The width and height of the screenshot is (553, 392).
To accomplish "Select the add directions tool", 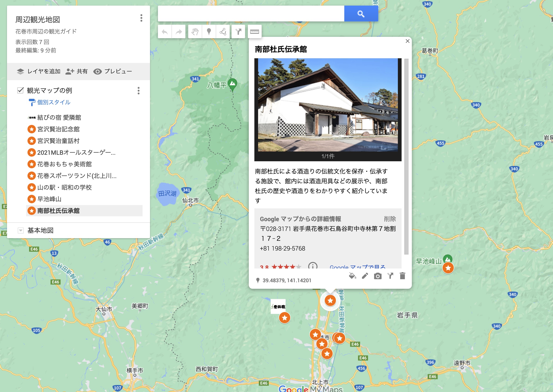I will point(238,32).
